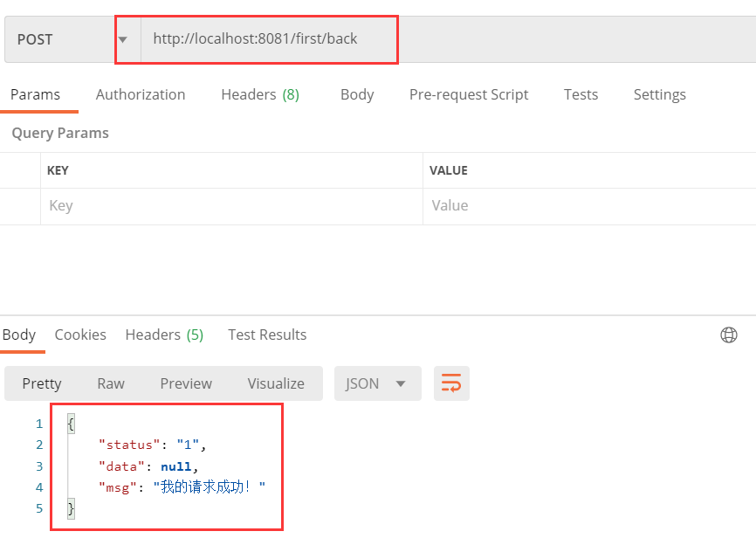The image size is (756, 552).
Task: Select the Pretty response view
Action: point(41,383)
